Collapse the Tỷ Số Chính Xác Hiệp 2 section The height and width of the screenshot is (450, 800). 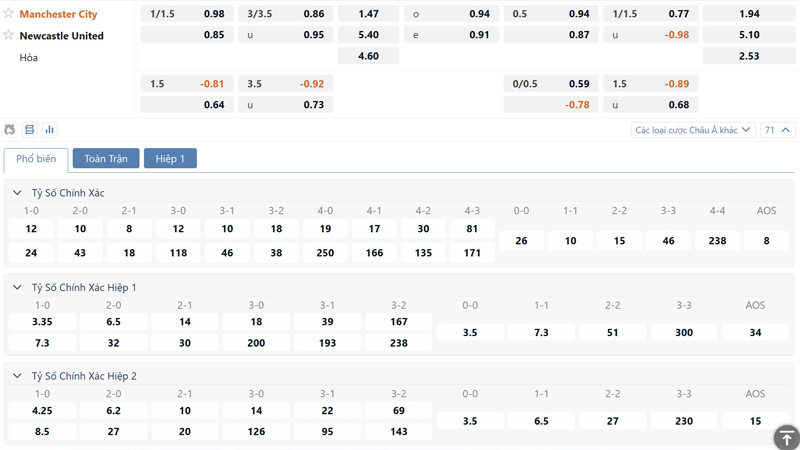coord(17,376)
